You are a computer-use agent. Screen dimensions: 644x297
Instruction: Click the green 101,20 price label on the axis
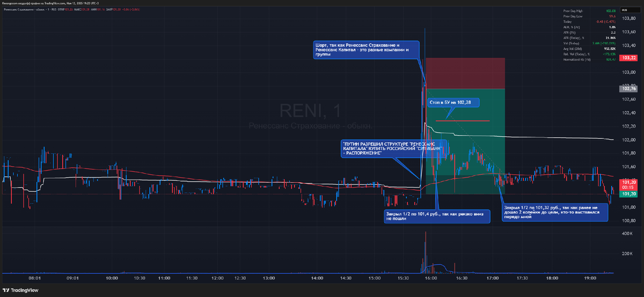click(x=628, y=194)
